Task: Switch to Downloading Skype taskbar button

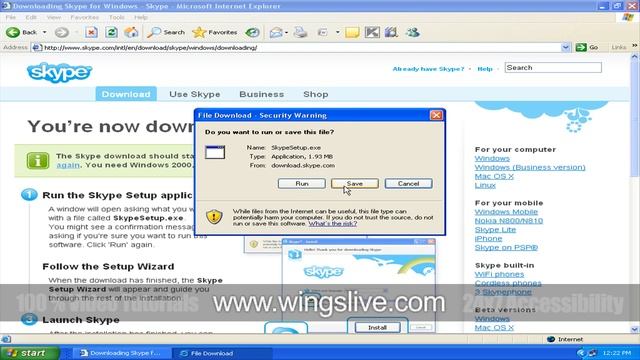Action: click(121, 353)
